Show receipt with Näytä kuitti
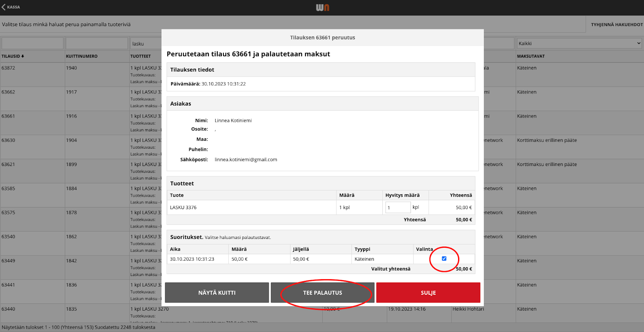 click(x=217, y=293)
